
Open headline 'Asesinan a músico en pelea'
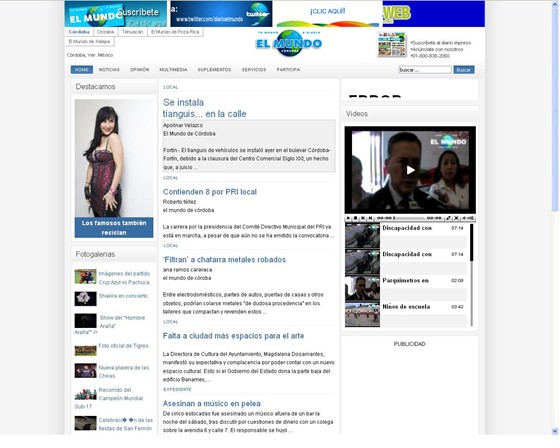pyautogui.click(x=211, y=403)
